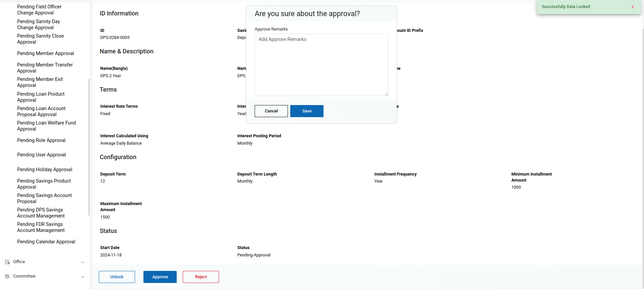Click the Committee sidebar icon
The height and width of the screenshot is (289, 644).
pyautogui.click(x=7, y=276)
